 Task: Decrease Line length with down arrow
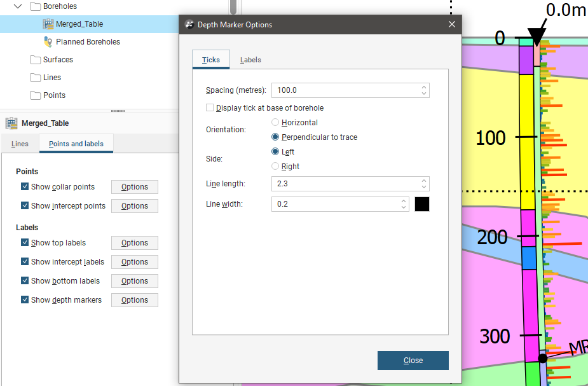point(424,187)
